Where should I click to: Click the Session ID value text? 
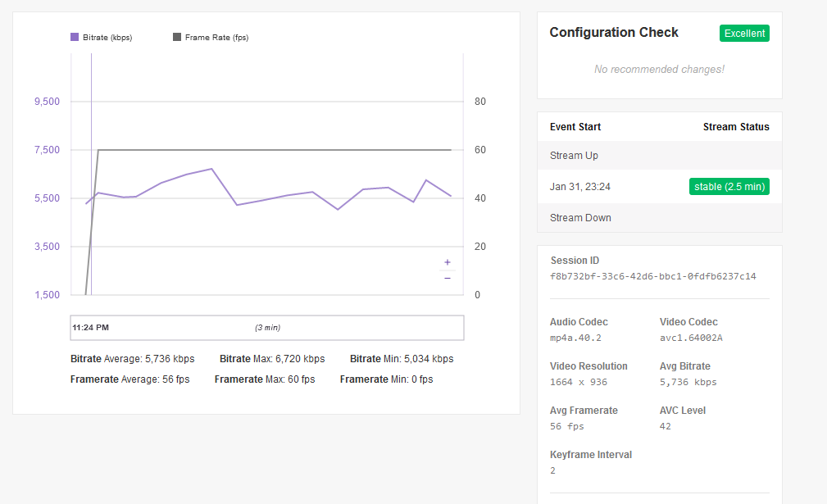pyautogui.click(x=652, y=276)
